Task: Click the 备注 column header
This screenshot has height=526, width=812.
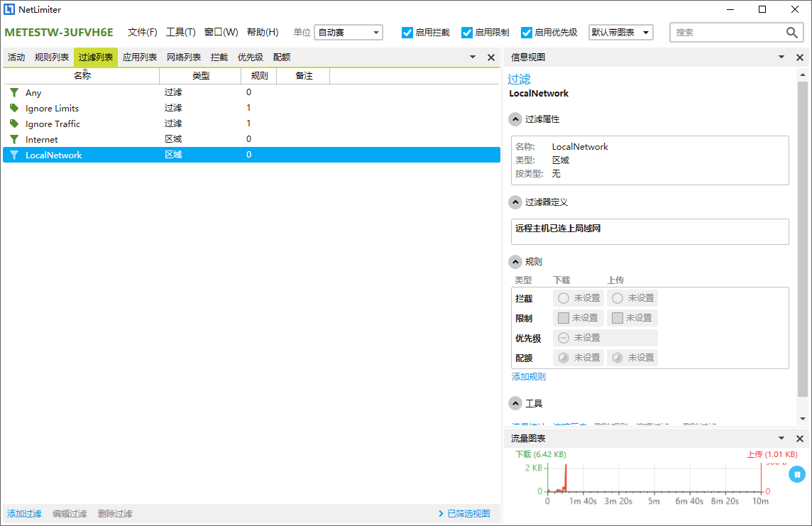Action: tap(304, 76)
